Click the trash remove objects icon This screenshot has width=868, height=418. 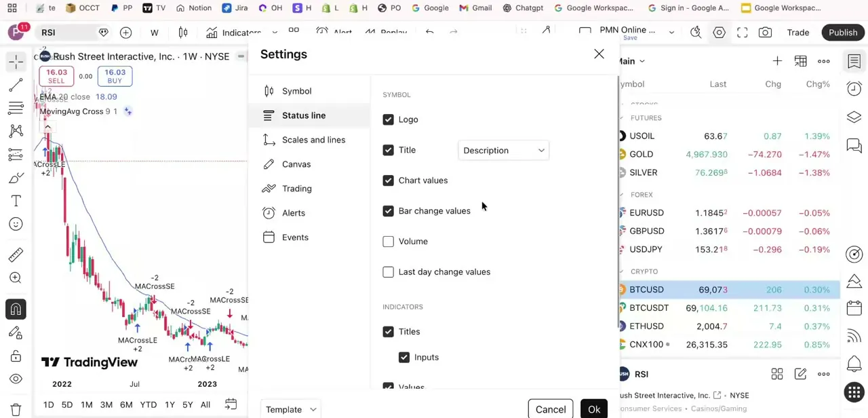coord(16,410)
